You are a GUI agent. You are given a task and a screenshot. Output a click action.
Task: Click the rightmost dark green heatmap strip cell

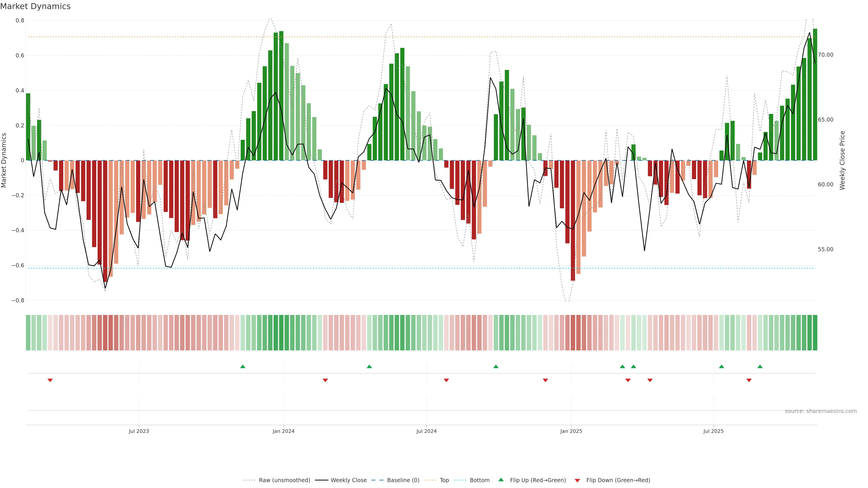tap(815, 333)
